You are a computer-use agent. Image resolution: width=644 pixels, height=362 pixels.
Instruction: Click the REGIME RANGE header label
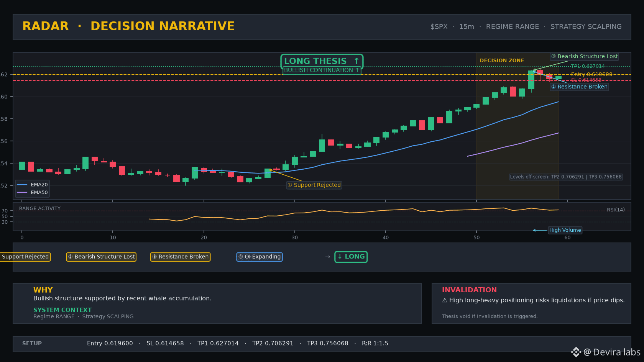513,26
